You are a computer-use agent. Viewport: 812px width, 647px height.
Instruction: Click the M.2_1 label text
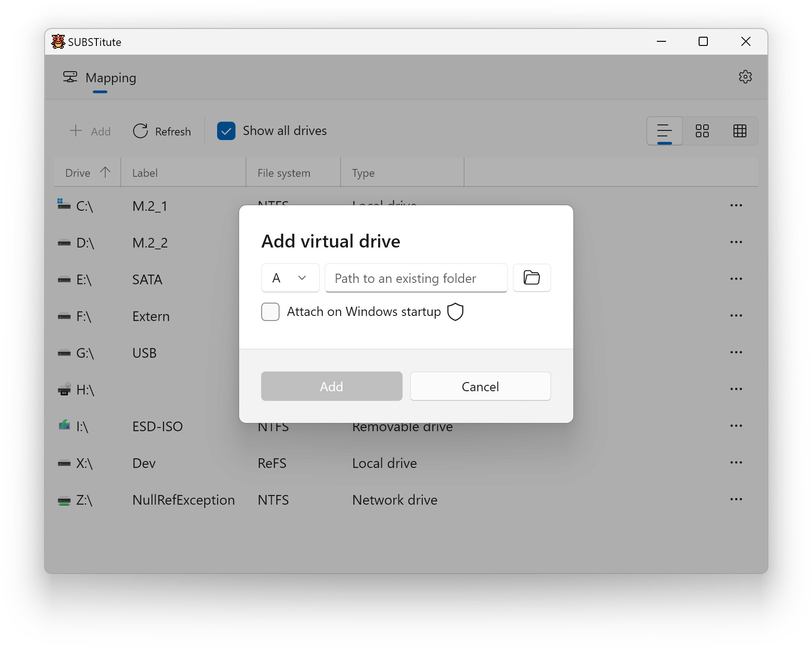[x=150, y=206]
